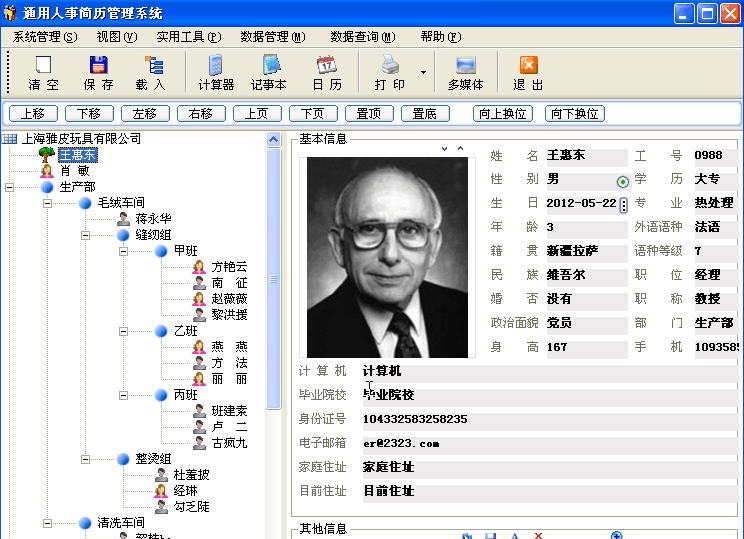Open the 数据管理(M) menu

click(273, 37)
